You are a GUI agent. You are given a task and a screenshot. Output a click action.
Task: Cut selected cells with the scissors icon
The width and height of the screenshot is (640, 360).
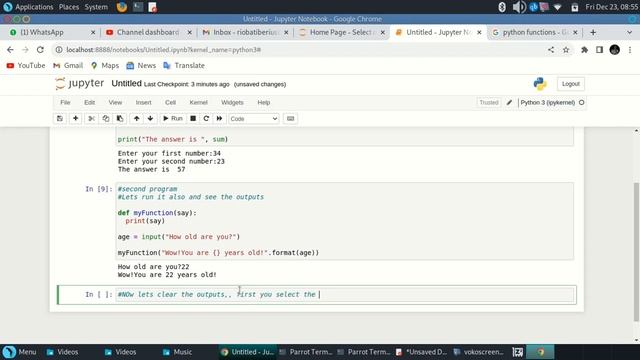[91, 118]
